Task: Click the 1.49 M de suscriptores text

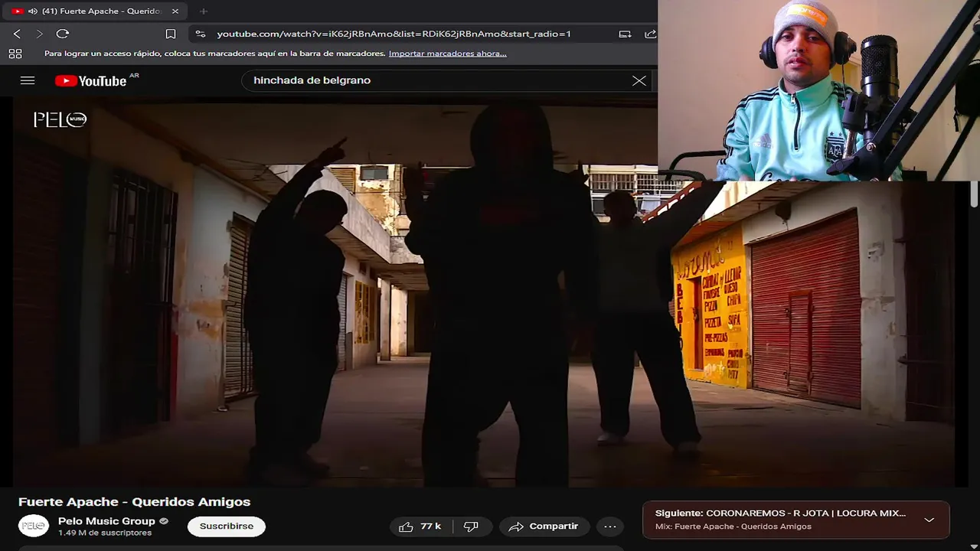Action: point(105,533)
